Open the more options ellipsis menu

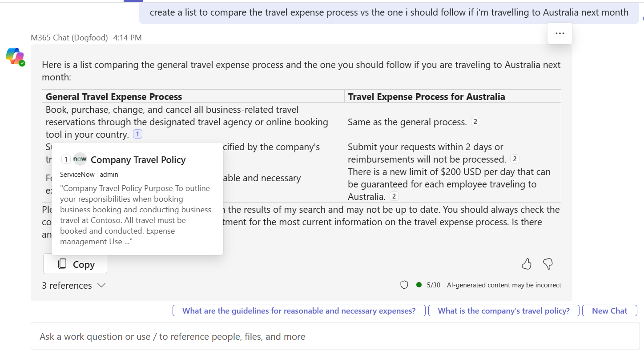click(x=559, y=33)
